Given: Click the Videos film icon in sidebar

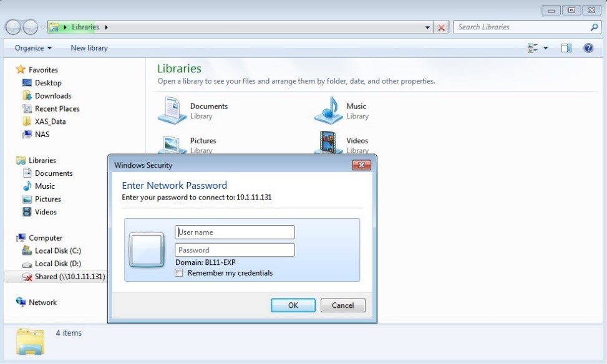Looking at the screenshot, I should pyautogui.click(x=27, y=212).
